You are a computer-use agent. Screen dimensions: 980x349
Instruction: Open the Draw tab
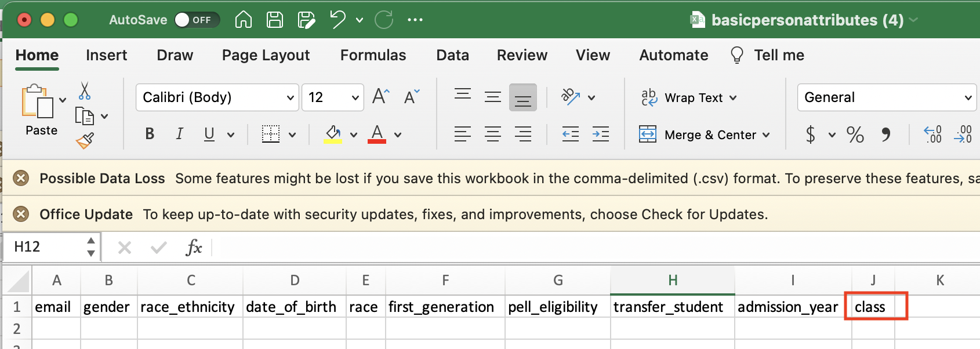point(175,55)
